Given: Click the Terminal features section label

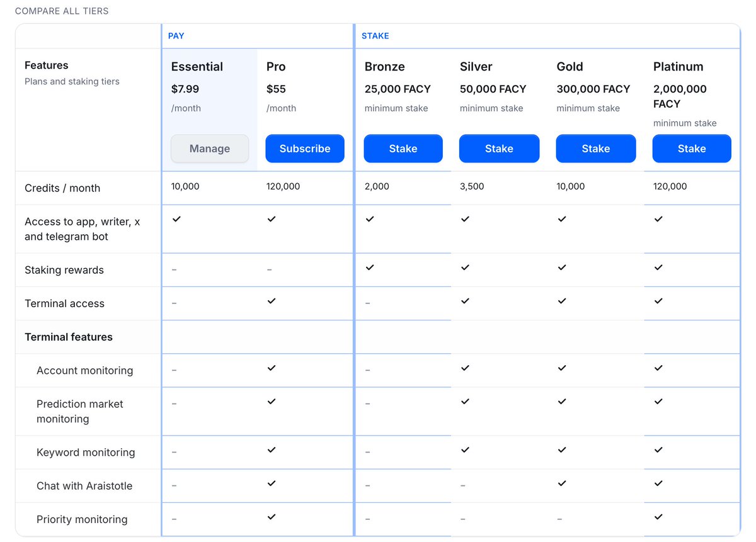Looking at the screenshot, I should [69, 337].
